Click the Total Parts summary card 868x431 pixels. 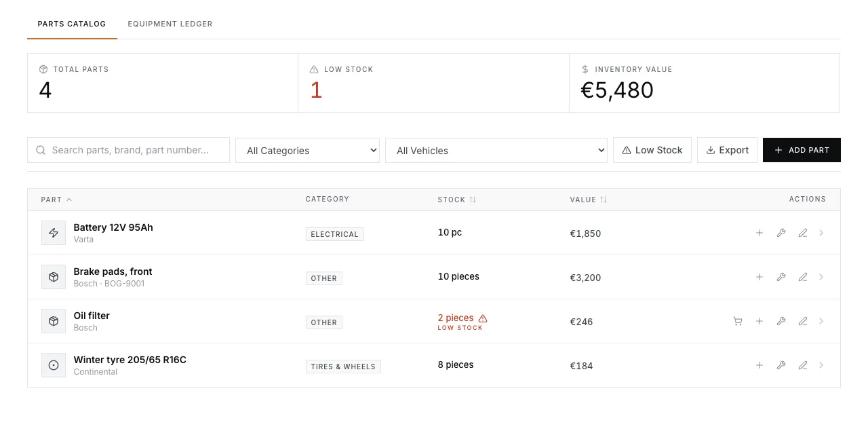[x=163, y=83]
